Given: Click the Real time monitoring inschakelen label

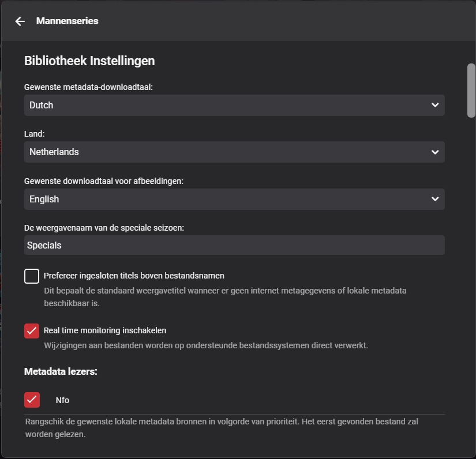Looking at the screenshot, I should point(105,330).
